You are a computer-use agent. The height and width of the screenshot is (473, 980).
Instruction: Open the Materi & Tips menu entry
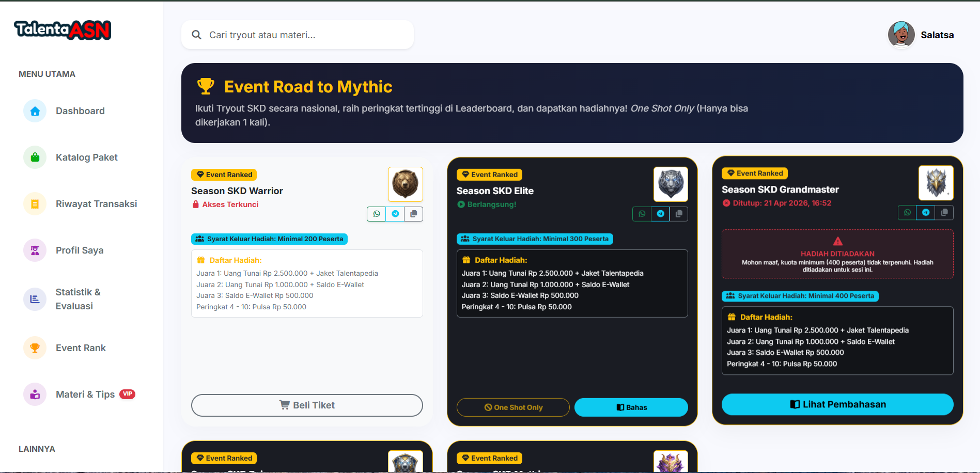click(85, 394)
